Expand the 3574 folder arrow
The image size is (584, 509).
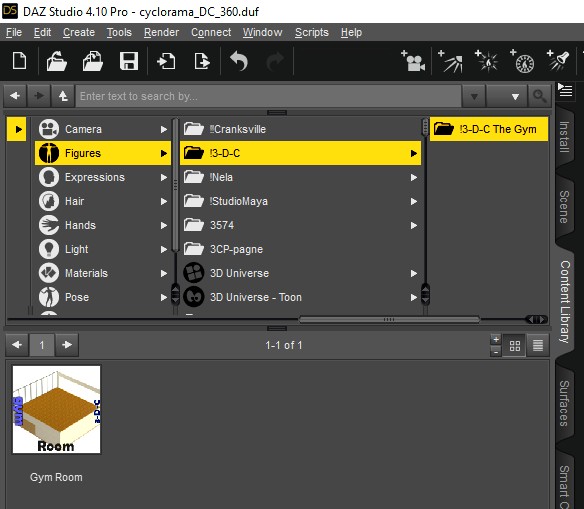413,225
